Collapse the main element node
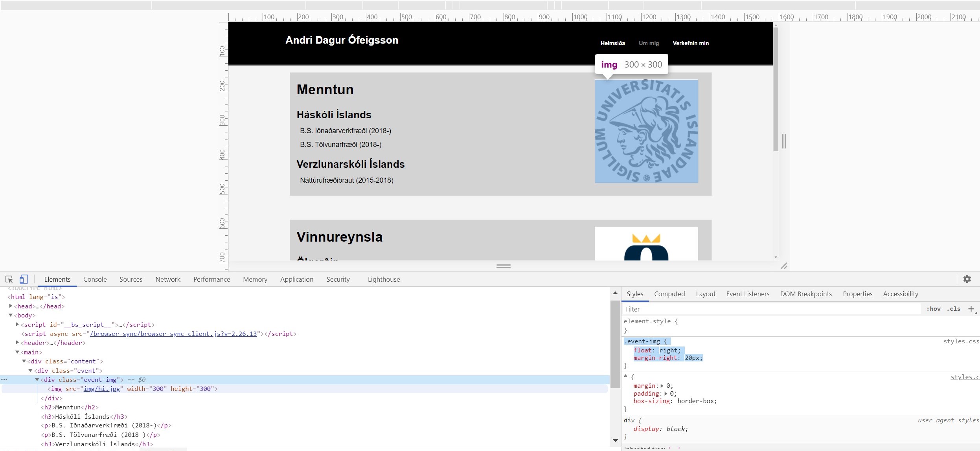Screen dimensions: 980x451 [17, 352]
